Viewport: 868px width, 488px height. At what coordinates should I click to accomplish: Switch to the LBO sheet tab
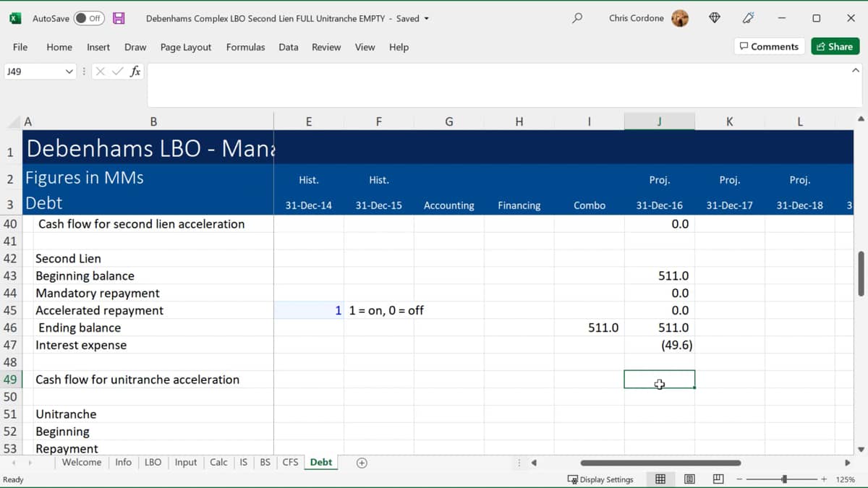pos(153,462)
